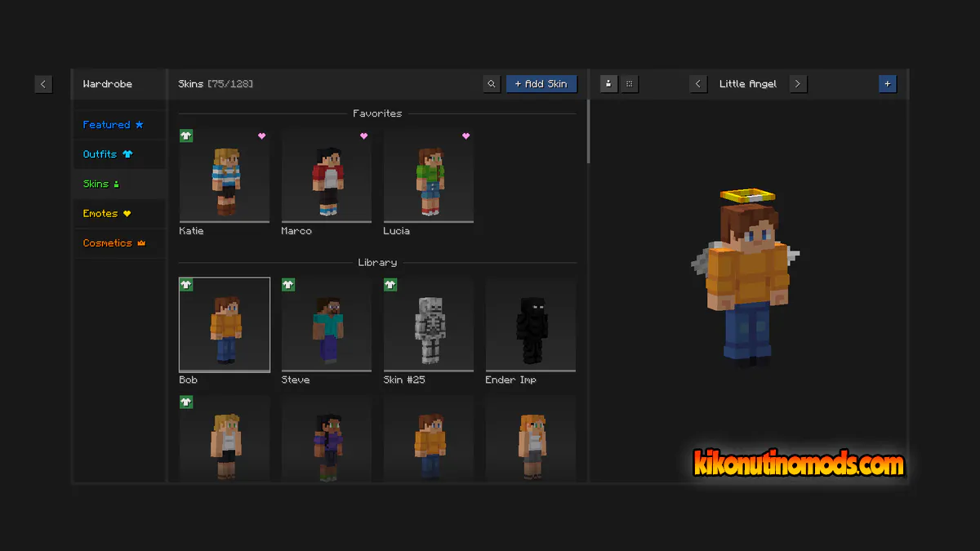Select the Skins category
Screen dimensions: 980x551
119,184
